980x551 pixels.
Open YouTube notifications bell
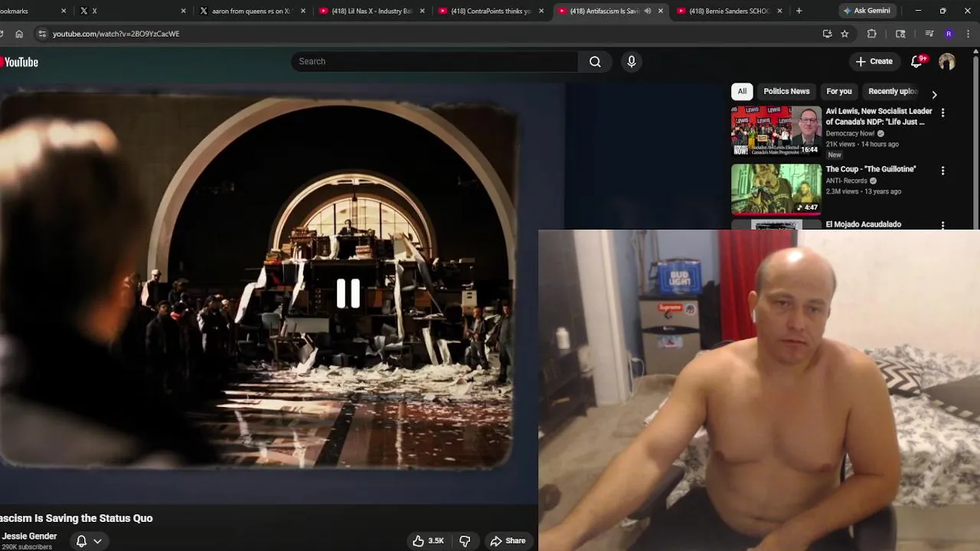916,61
